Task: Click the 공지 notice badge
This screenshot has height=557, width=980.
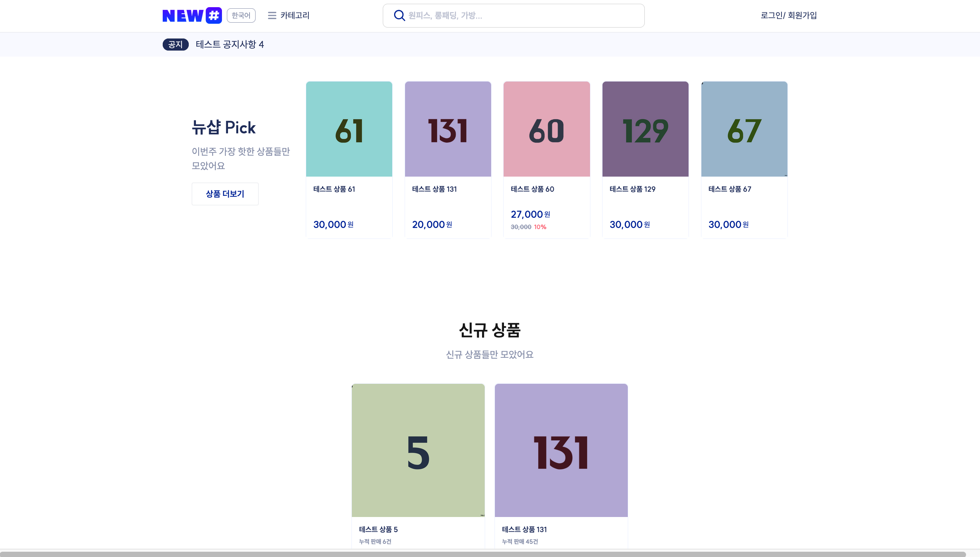Action: click(175, 45)
